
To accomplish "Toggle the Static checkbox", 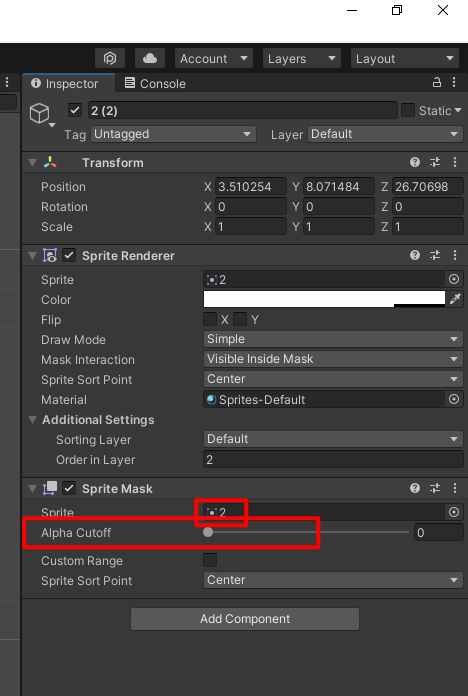I will coord(408,110).
